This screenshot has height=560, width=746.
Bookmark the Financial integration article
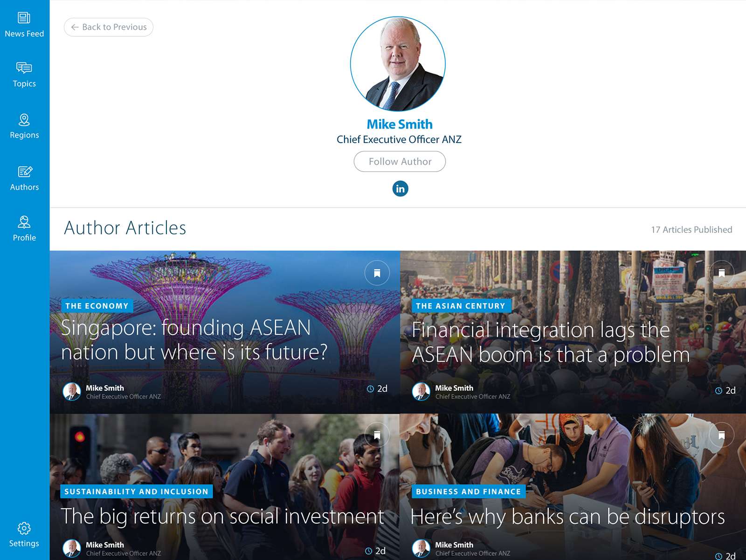[x=721, y=273]
